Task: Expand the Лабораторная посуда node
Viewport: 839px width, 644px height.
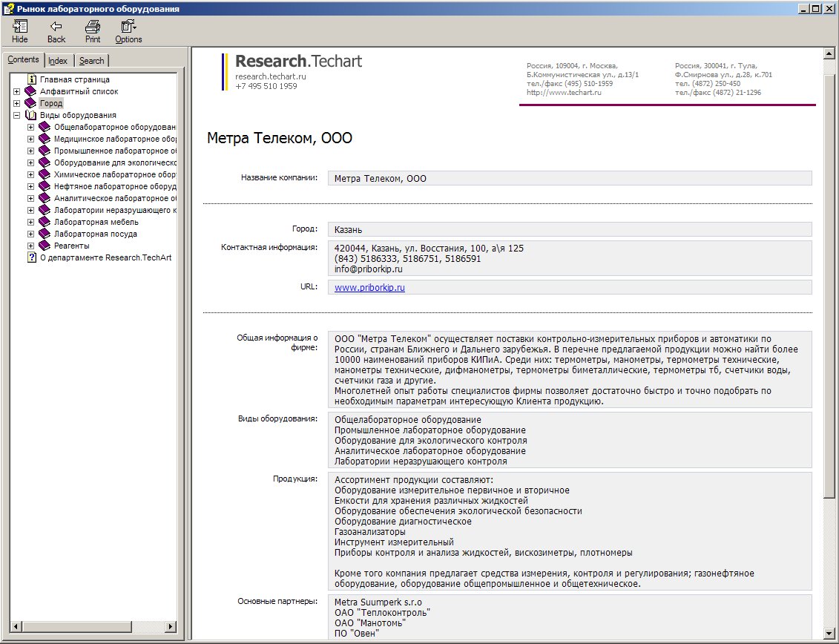Action: point(30,234)
